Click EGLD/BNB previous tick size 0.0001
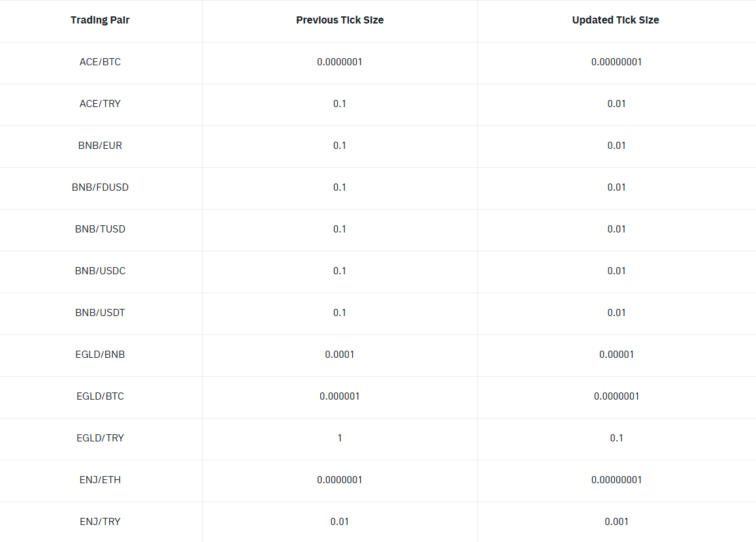The image size is (756, 542). coord(340,355)
